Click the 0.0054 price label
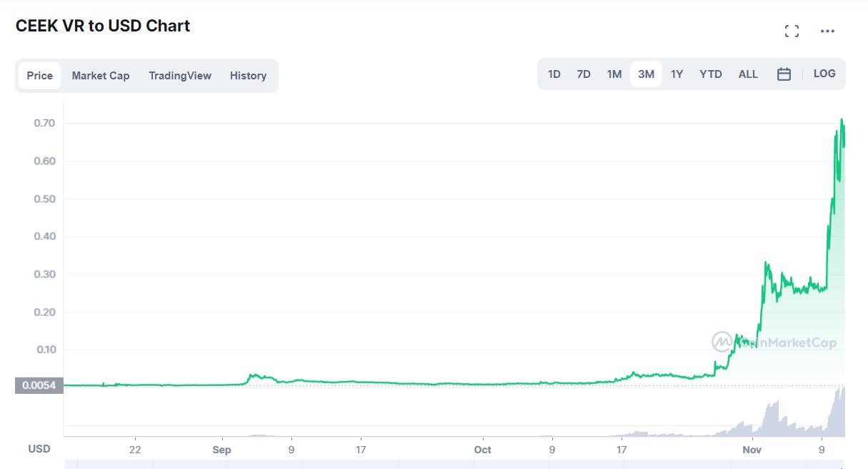Screen dimensions: 868x469 pos(39,386)
